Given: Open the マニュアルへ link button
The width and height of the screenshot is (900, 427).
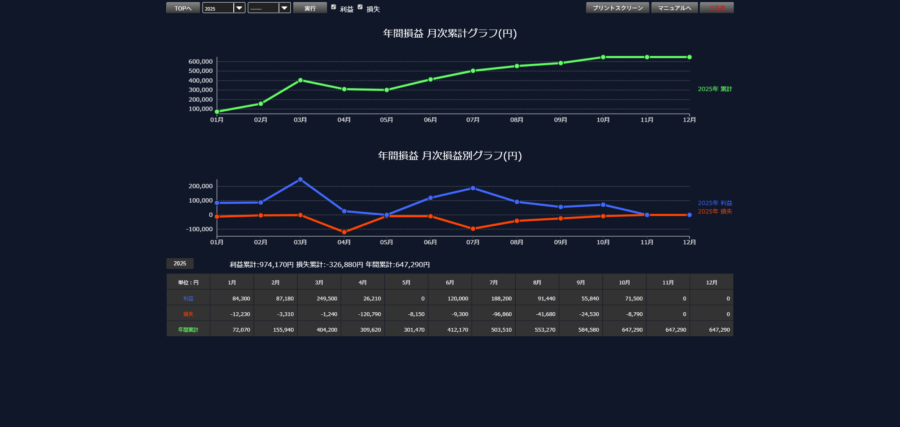Looking at the screenshot, I should click(x=674, y=7).
